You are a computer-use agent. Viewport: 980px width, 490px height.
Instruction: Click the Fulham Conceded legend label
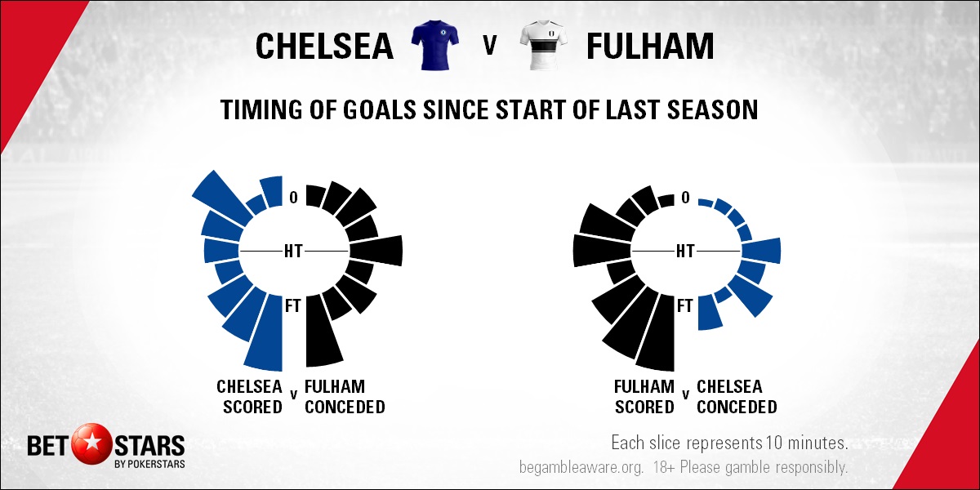(x=345, y=396)
